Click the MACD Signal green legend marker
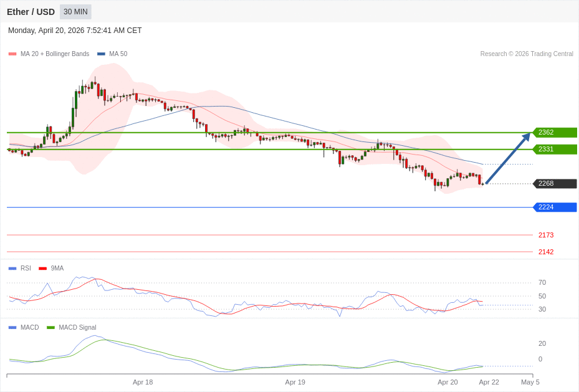 tap(50, 328)
